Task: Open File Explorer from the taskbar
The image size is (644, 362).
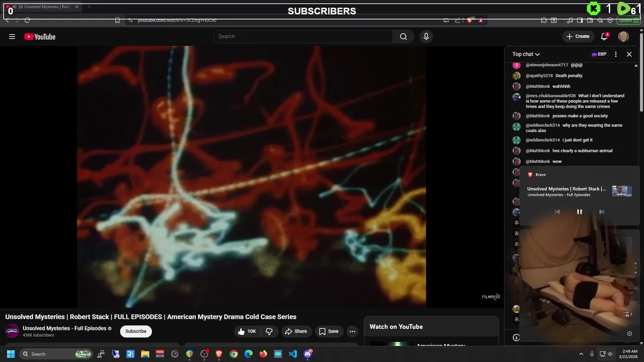Action: point(145,354)
